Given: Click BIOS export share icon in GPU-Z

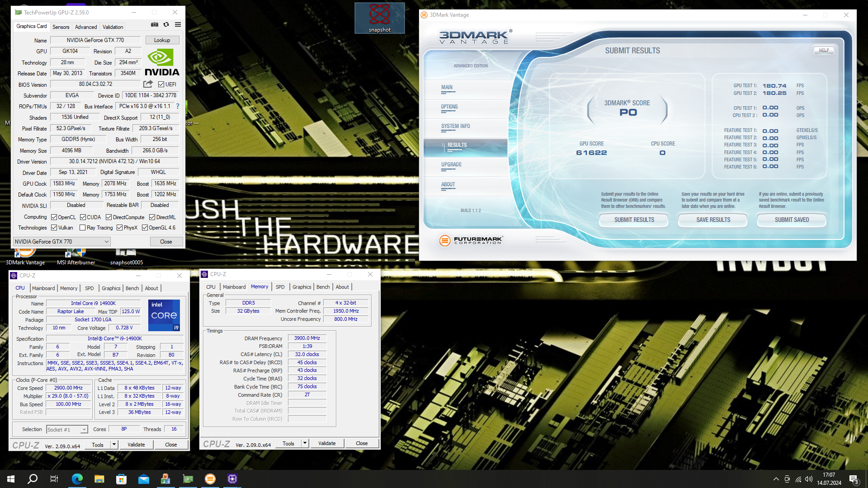Looking at the screenshot, I should pyautogui.click(x=148, y=84).
